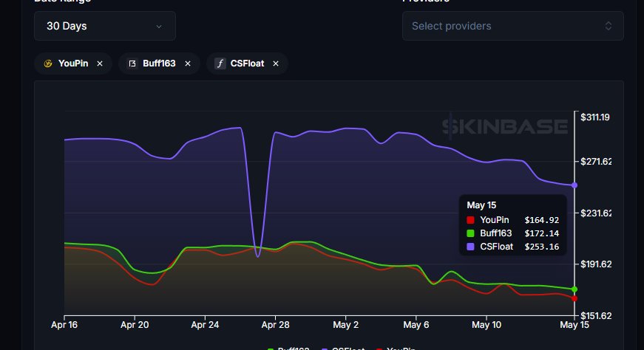Screen dimensions: 644x350
Task: Click the green Buff163 swatch in tooltip
Action: tap(471, 233)
